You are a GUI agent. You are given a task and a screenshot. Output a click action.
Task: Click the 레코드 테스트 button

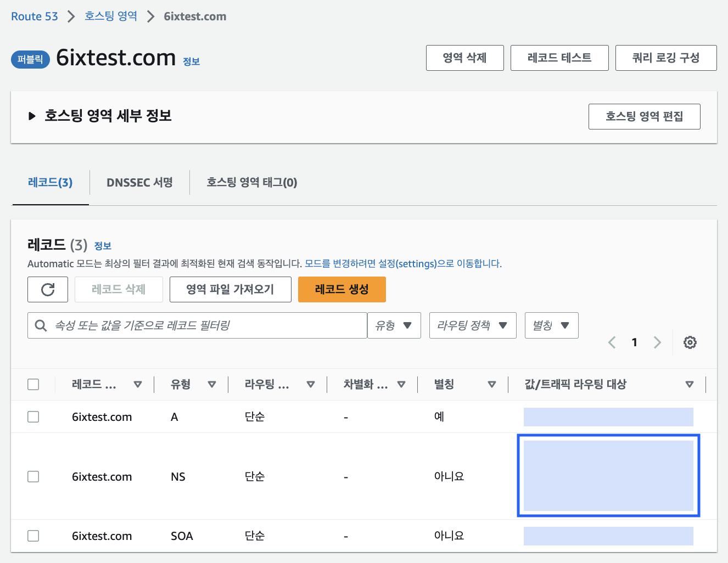tap(559, 58)
